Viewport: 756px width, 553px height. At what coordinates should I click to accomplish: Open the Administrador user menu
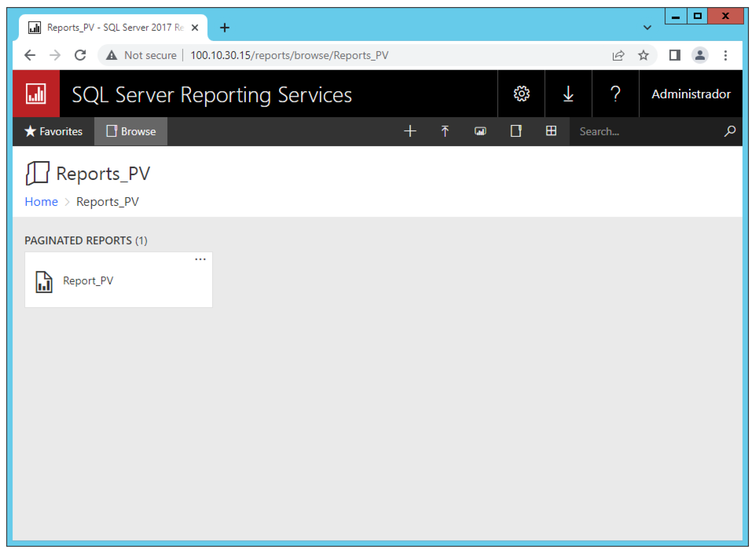click(x=690, y=94)
